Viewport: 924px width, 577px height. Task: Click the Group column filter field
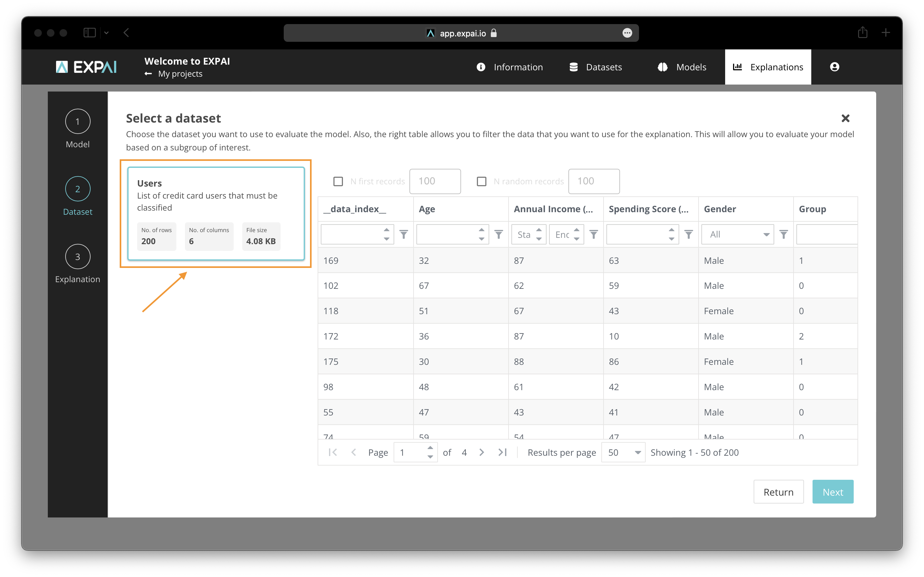pyautogui.click(x=827, y=234)
